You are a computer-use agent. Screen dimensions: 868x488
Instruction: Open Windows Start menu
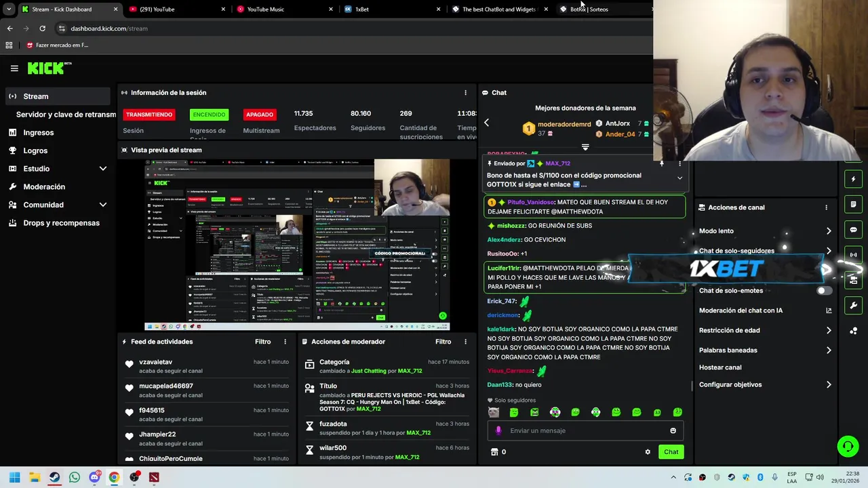pyautogui.click(x=14, y=477)
